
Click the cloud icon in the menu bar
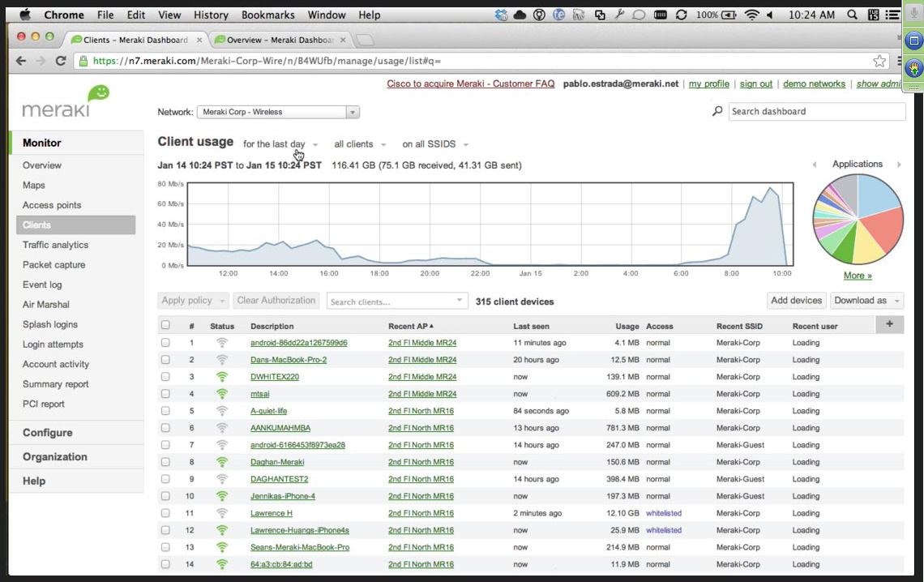520,15
